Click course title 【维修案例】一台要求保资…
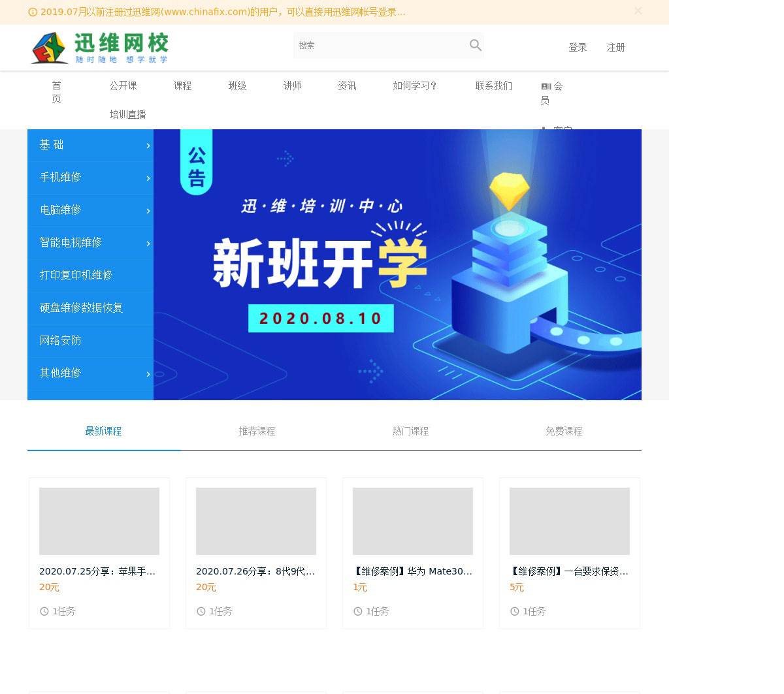The image size is (784, 694). 569,571
